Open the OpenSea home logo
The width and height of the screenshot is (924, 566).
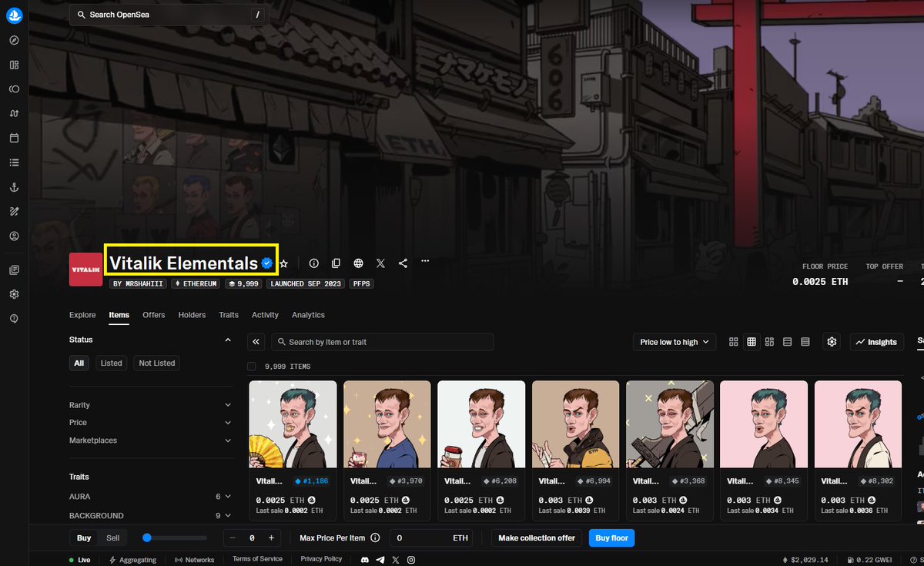point(15,15)
